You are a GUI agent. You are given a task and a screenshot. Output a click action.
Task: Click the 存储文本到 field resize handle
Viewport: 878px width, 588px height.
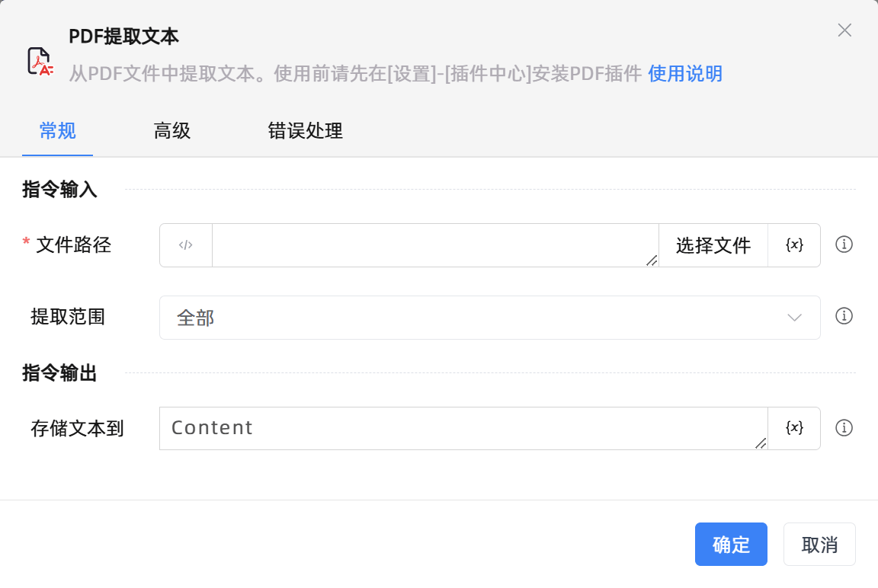coord(761,443)
